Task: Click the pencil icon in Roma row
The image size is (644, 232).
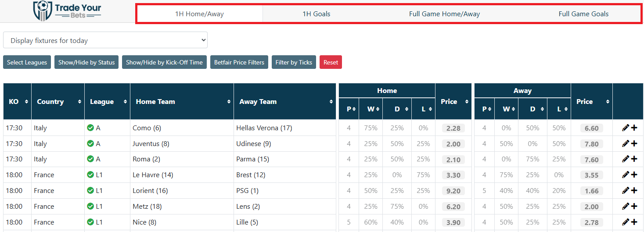Action: [x=626, y=159]
